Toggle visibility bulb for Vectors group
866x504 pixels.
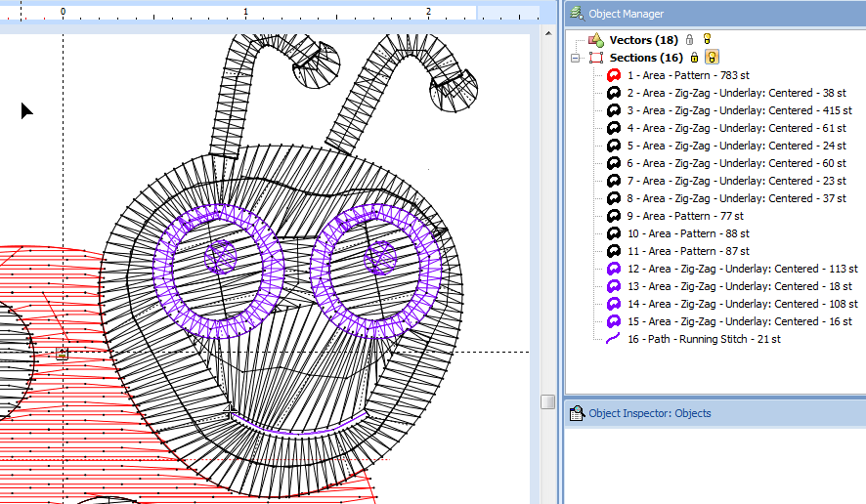[x=707, y=40]
